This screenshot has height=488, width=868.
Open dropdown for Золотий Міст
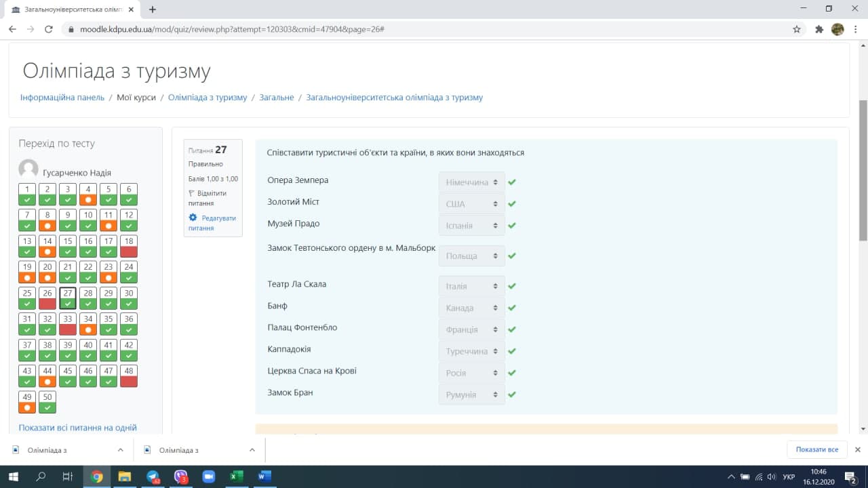tap(471, 204)
